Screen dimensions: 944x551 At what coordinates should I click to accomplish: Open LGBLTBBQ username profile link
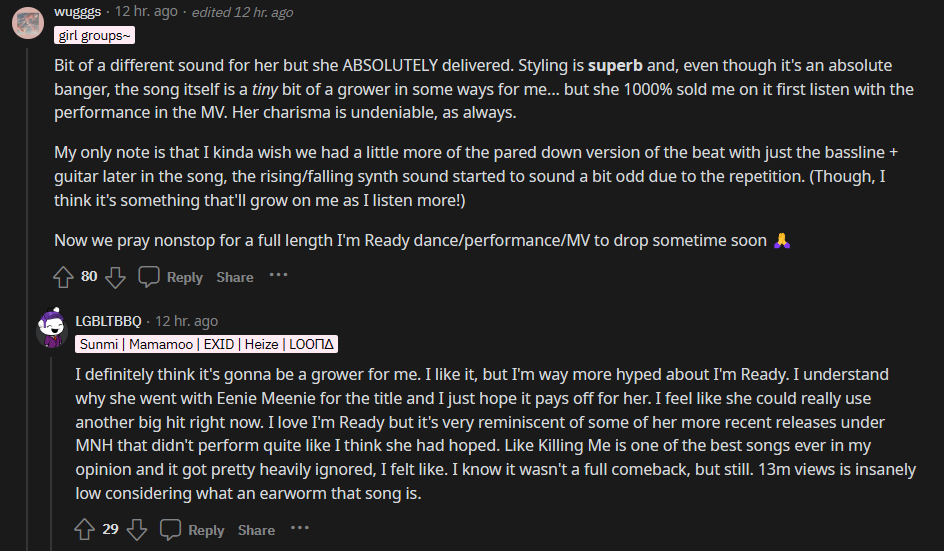click(x=108, y=321)
